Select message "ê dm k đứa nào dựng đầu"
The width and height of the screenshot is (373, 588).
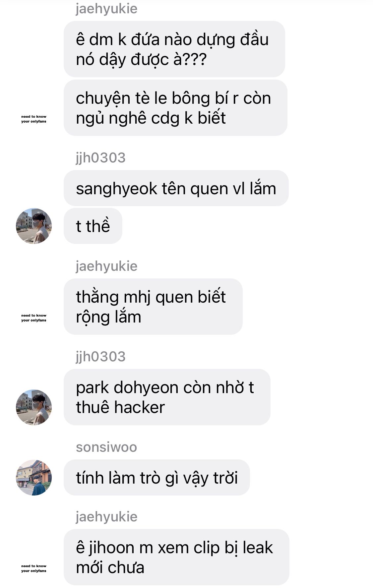coord(174,49)
